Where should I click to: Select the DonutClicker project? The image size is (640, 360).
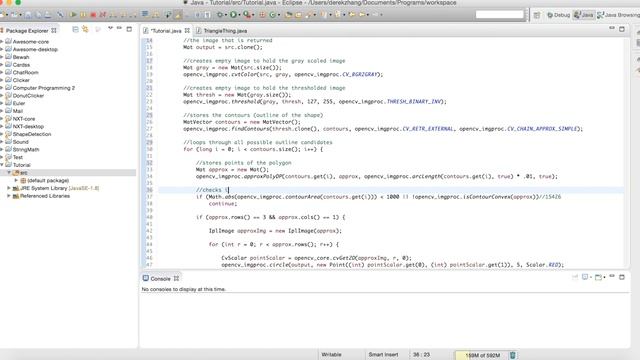[x=28, y=96]
